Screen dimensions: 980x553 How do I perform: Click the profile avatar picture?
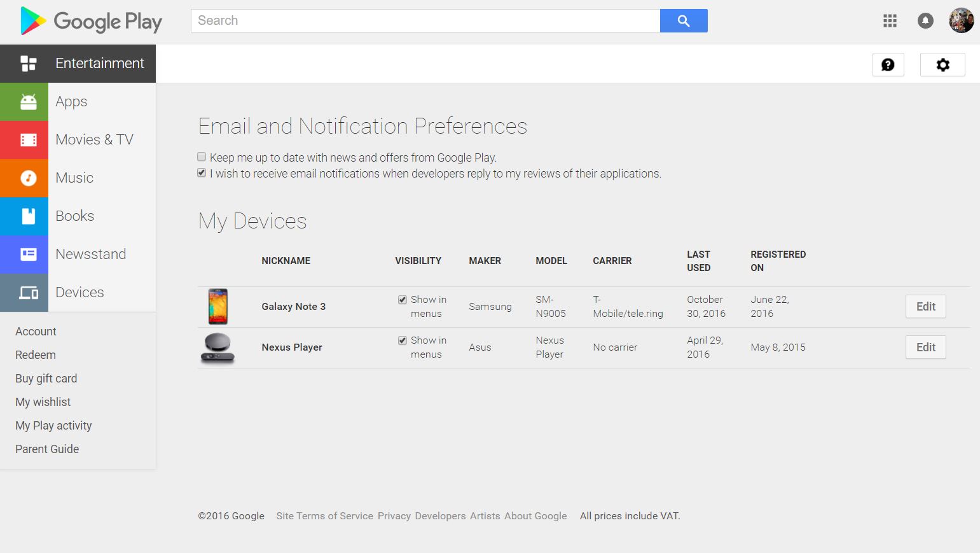pos(961,21)
